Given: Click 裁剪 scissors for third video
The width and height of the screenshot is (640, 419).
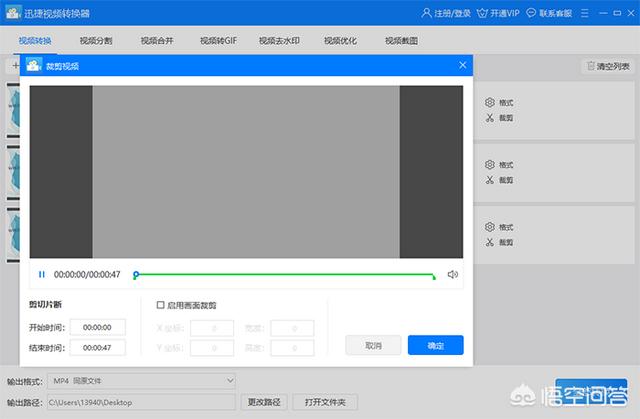Looking at the screenshot, I should tap(499, 242).
